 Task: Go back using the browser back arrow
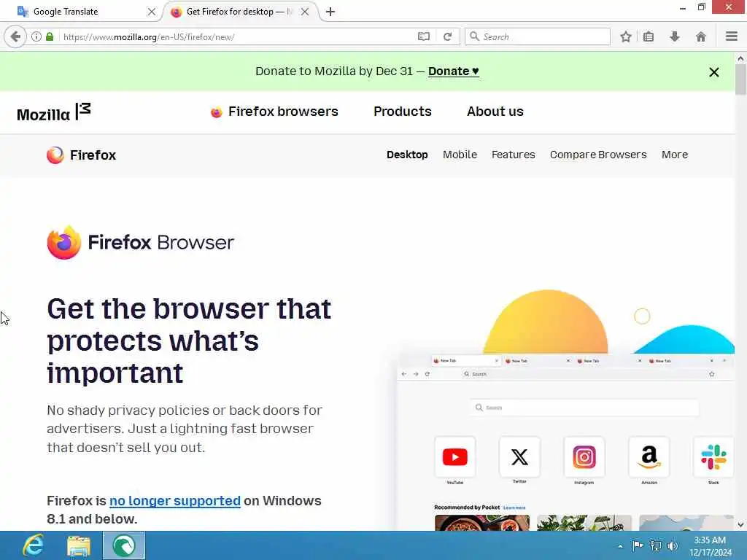(x=15, y=36)
